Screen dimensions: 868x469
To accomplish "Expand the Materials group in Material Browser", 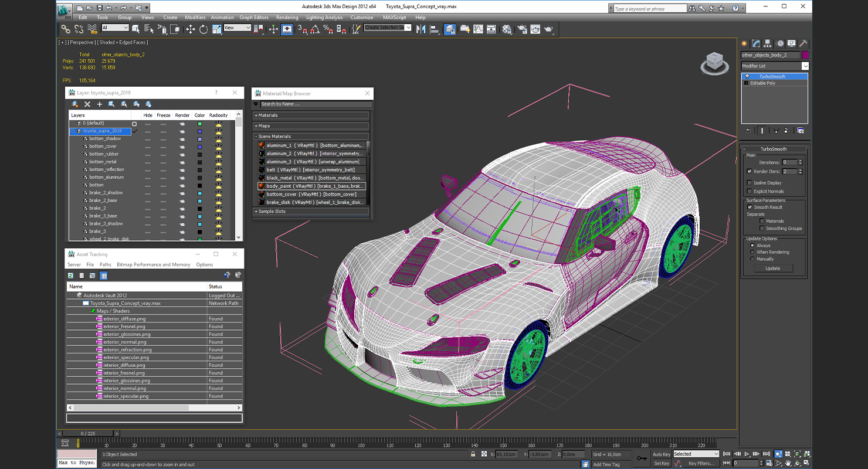I will pos(311,115).
